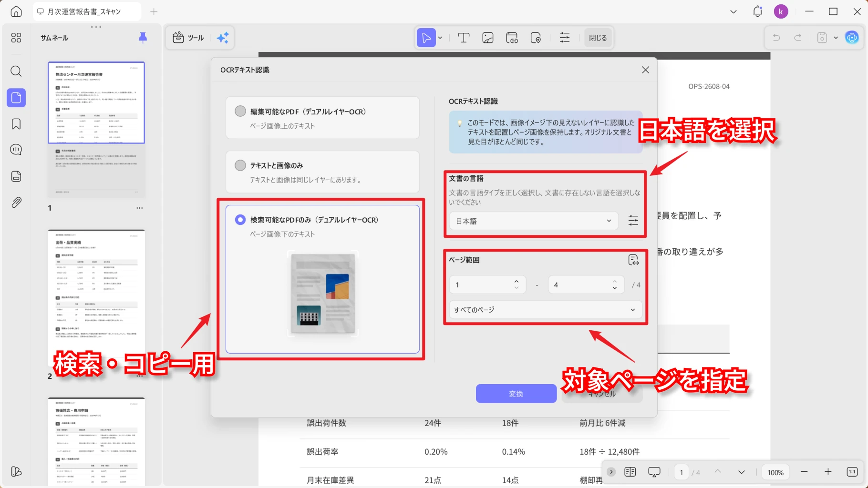Select the image edit tool

click(x=488, y=38)
